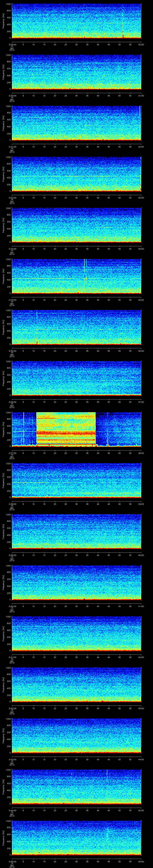Click the Frequency (Hz) axis label of the 3:29:00 panel
Image resolution: width=153 pixels, height=868 pixels.
[x=3, y=21]
